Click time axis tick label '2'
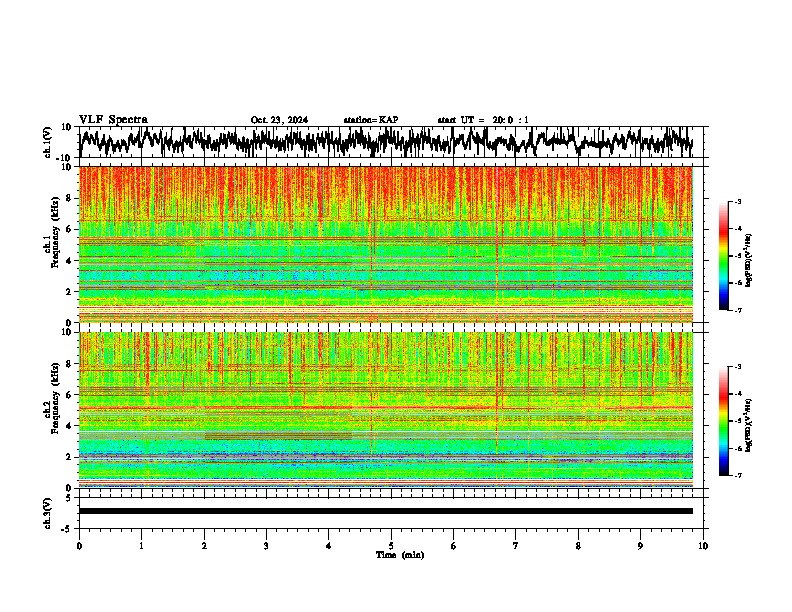Viewport: 792px width, 612px height. pyautogui.click(x=204, y=546)
